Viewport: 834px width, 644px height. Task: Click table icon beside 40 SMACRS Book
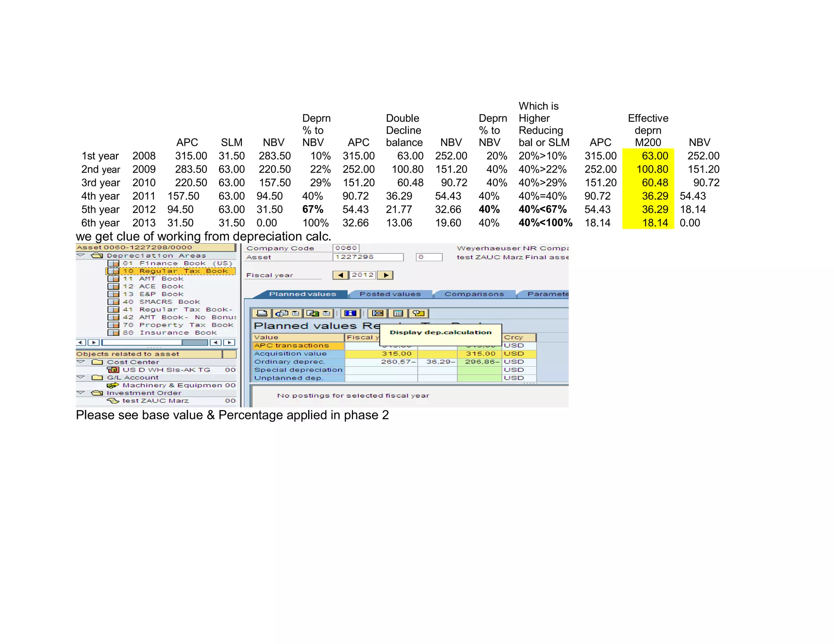coord(114,302)
